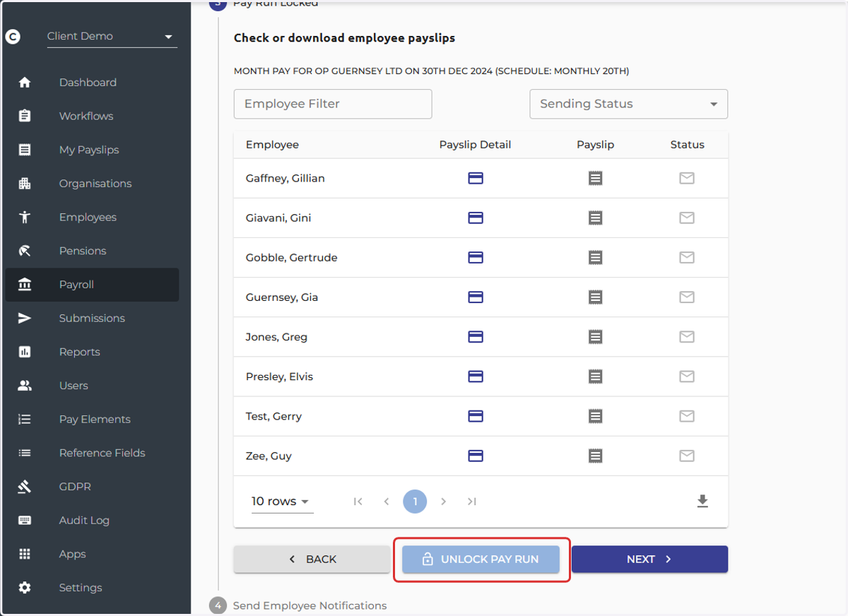
Task: Select My Payslips menu item
Action: click(x=92, y=150)
